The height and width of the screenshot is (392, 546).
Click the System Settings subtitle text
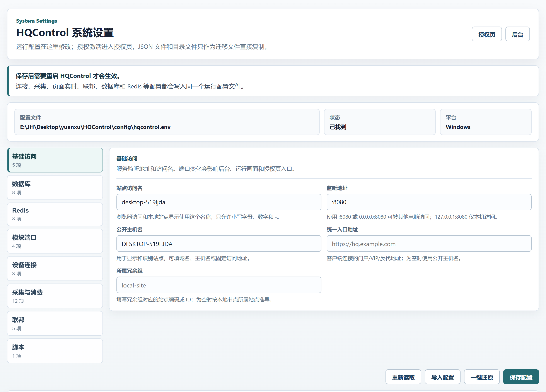tap(37, 21)
